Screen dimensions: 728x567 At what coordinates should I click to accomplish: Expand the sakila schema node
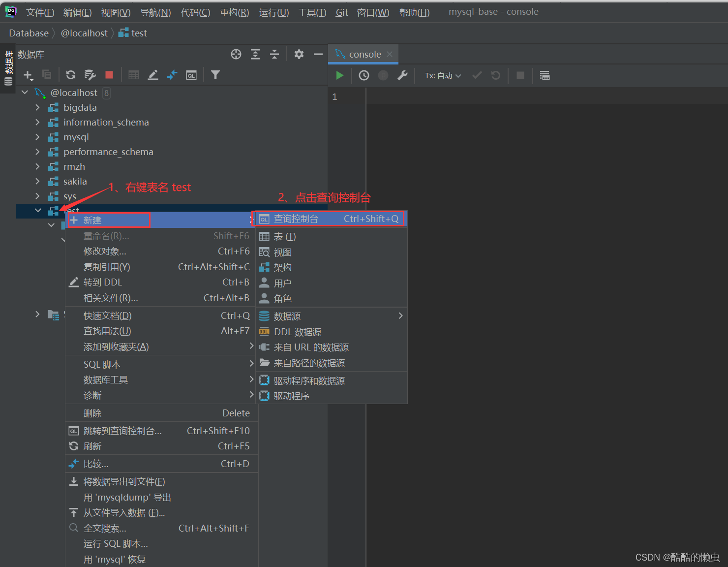point(37,181)
